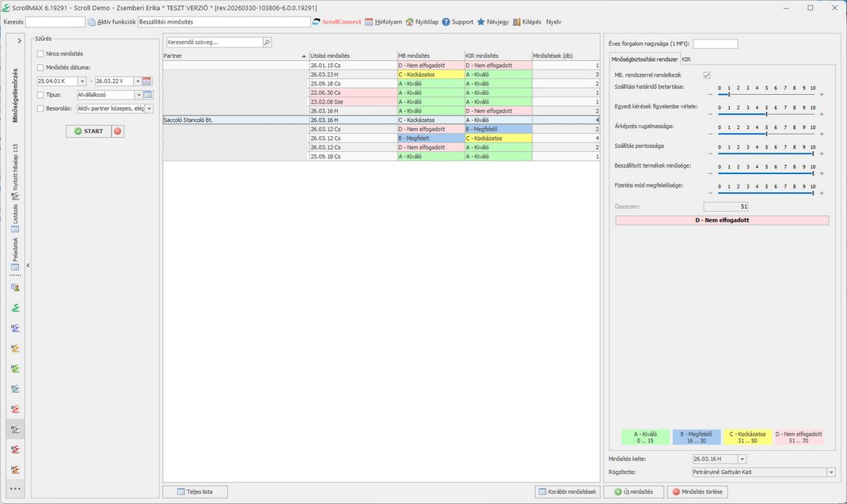Click the magnifier icon in the search box
This screenshot has width=847, height=504.
click(x=267, y=42)
